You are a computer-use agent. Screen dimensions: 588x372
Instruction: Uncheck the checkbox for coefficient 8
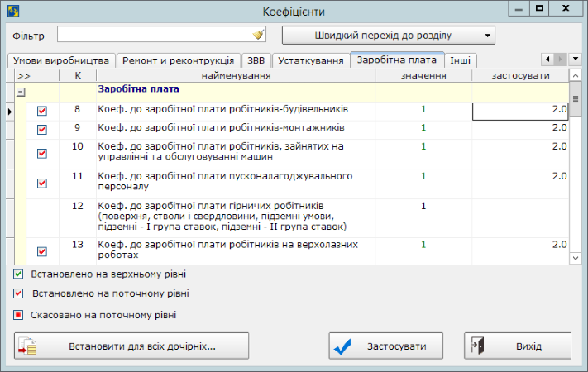click(42, 111)
